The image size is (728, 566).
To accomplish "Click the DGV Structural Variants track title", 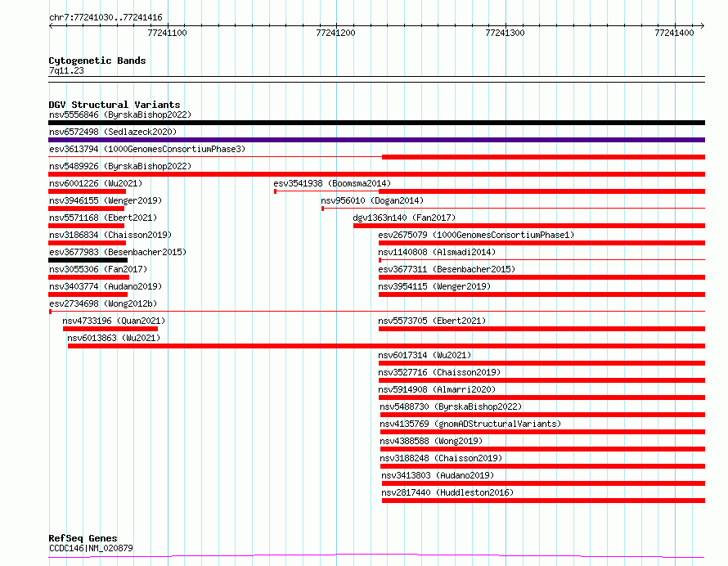I will [115, 105].
